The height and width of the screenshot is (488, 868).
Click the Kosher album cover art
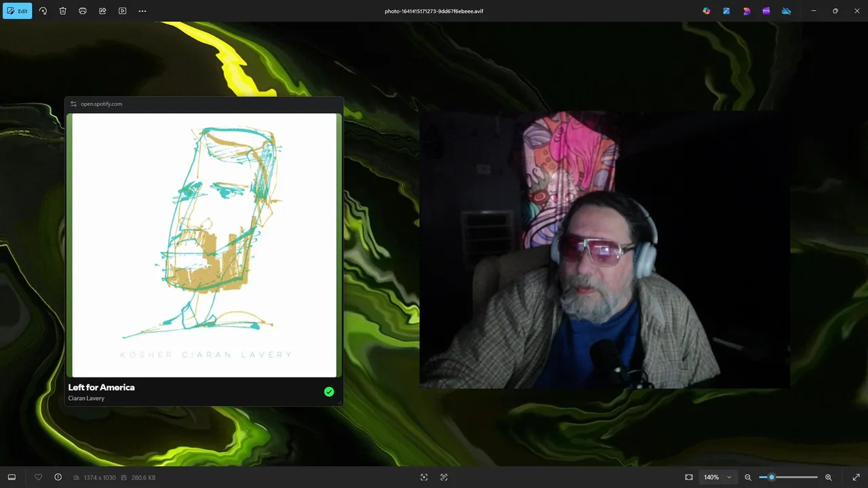pos(204,245)
